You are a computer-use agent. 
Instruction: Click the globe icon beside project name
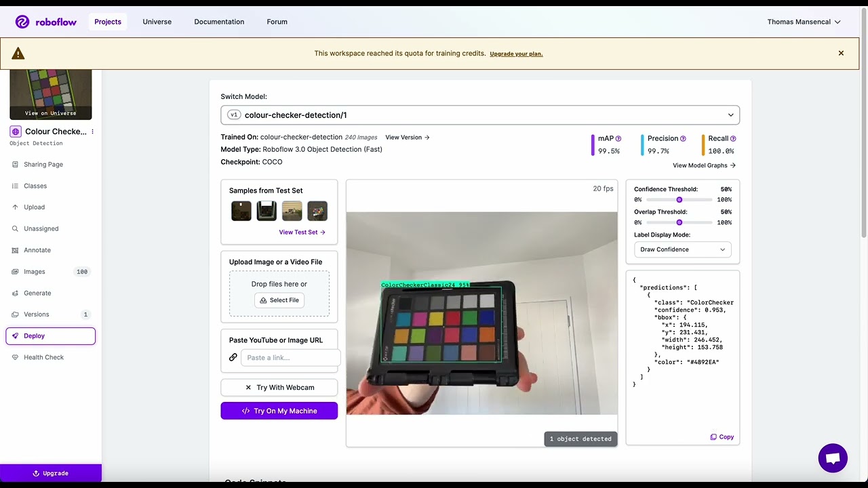click(16, 131)
